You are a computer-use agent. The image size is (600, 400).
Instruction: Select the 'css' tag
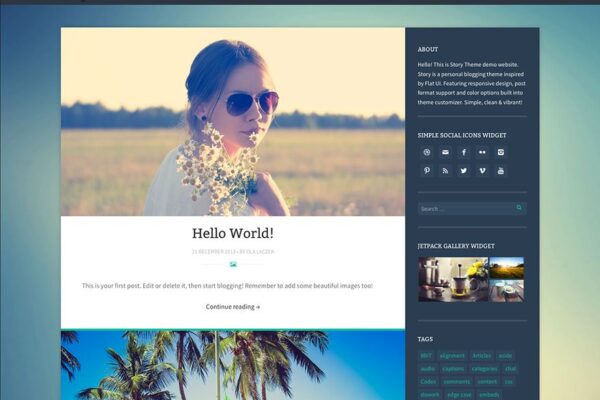pos(509,382)
